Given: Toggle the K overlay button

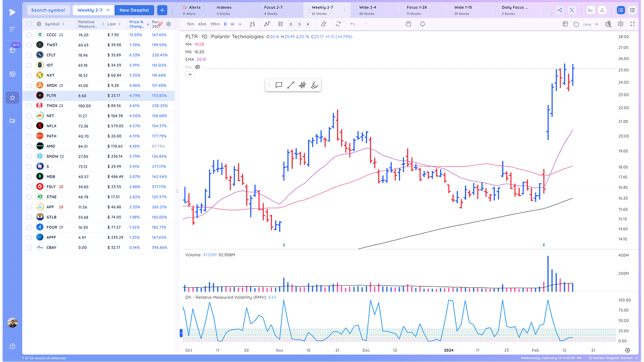Looking at the screenshot, I should 308,24.
